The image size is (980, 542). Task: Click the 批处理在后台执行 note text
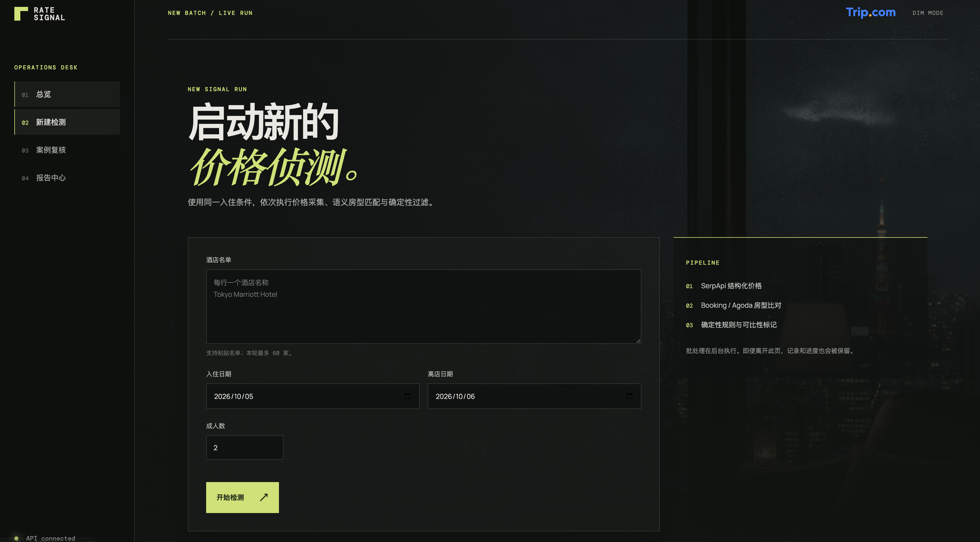point(771,350)
